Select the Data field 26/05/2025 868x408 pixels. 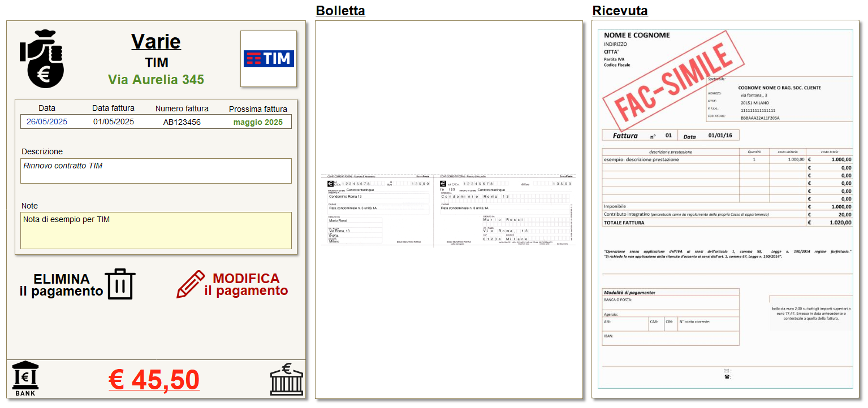pos(47,121)
